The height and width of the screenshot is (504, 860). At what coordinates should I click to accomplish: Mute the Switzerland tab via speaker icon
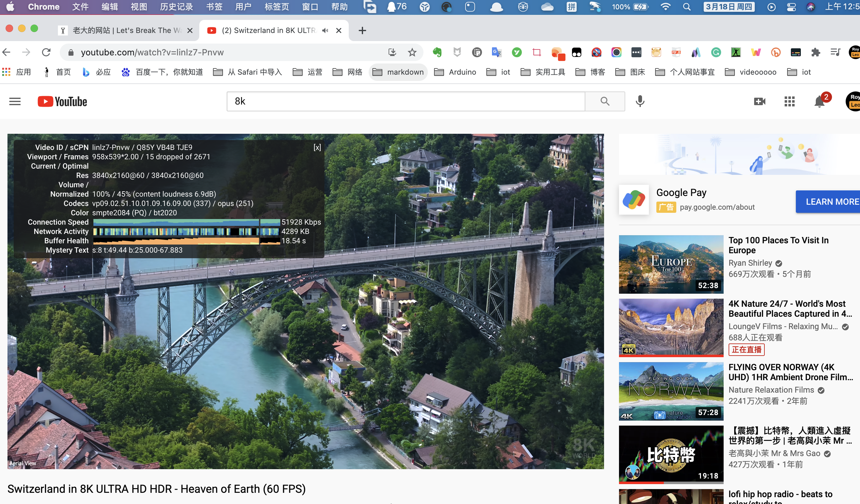click(325, 30)
